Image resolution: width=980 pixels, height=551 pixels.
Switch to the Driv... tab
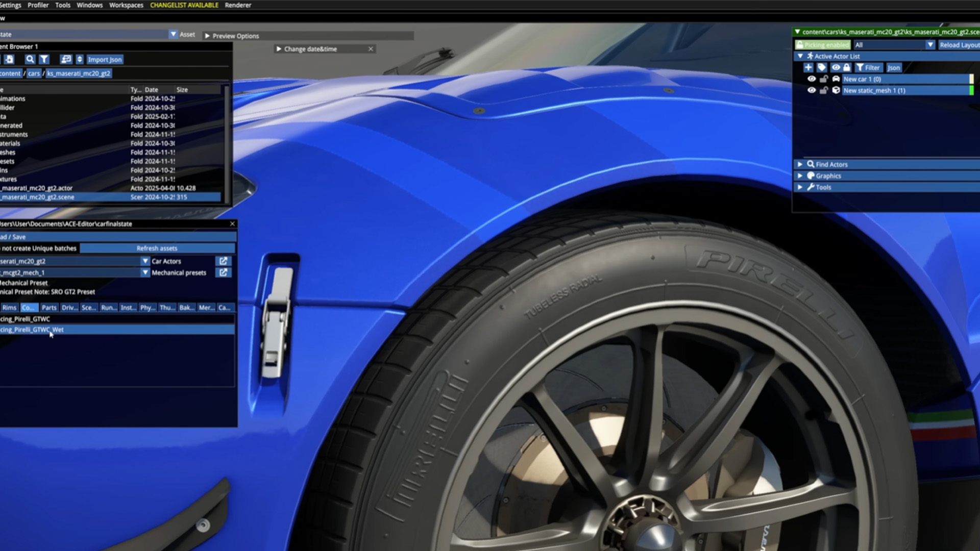coord(69,308)
